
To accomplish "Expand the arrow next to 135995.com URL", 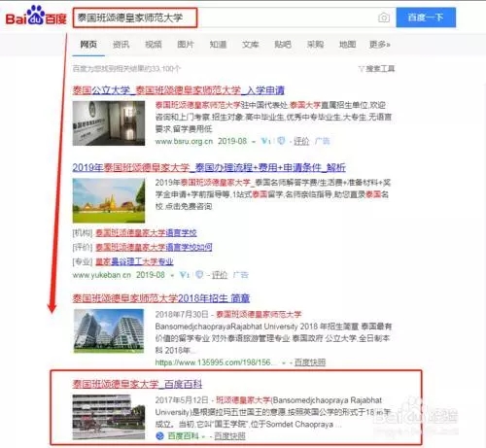I will pos(284,363).
